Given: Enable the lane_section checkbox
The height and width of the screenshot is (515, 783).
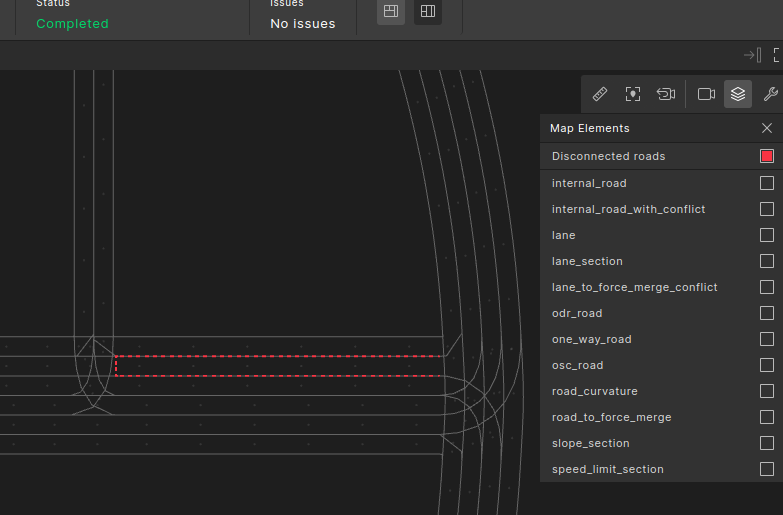Looking at the screenshot, I should coord(767,261).
